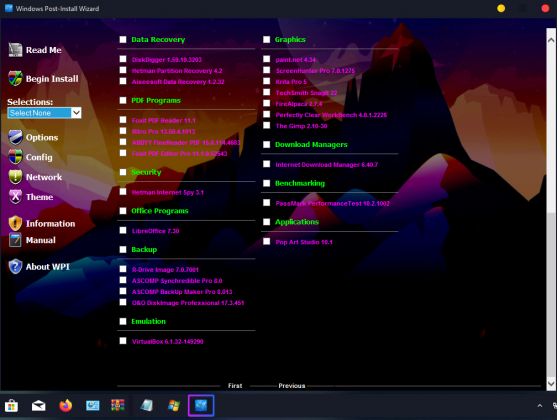The image size is (557, 420).
Task: Go to the Previous page
Action: [x=292, y=386]
